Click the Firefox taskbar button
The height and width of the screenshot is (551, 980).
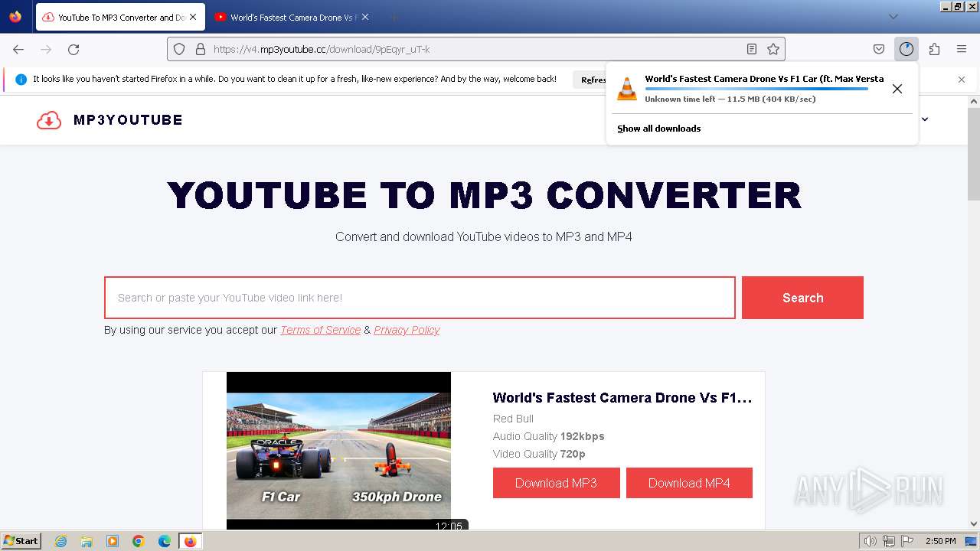(x=191, y=541)
